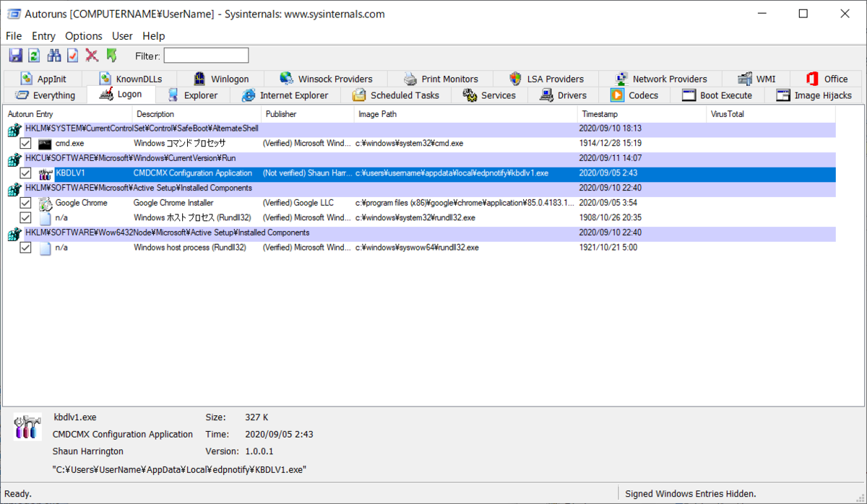Image resolution: width=867 pixels, height=504 pixels.
Task: Toggle checkbox for the syswow64 rundll32 n/a entry
Action: tap(25, 248)
